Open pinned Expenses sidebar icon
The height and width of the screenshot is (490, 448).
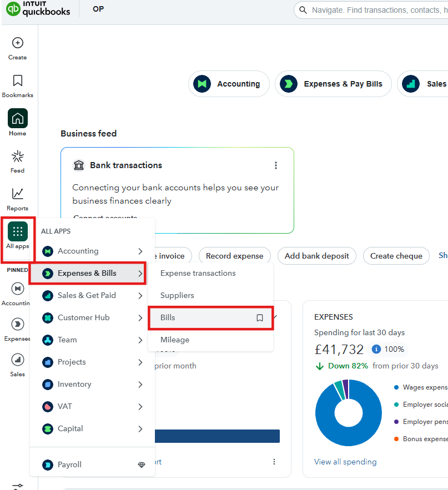click(x=18, y=325)
